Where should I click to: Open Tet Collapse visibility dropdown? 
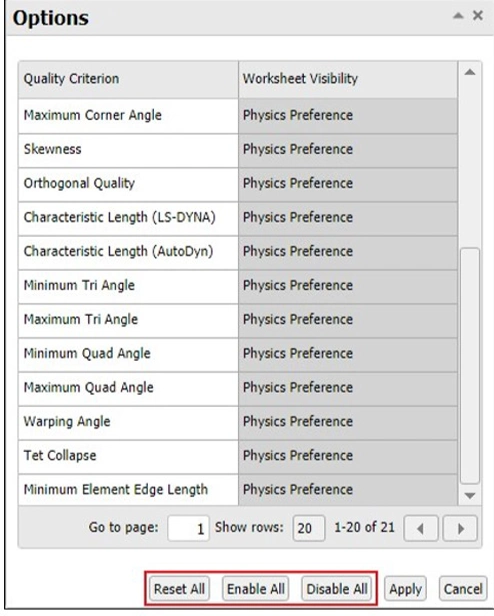[348, 456]
